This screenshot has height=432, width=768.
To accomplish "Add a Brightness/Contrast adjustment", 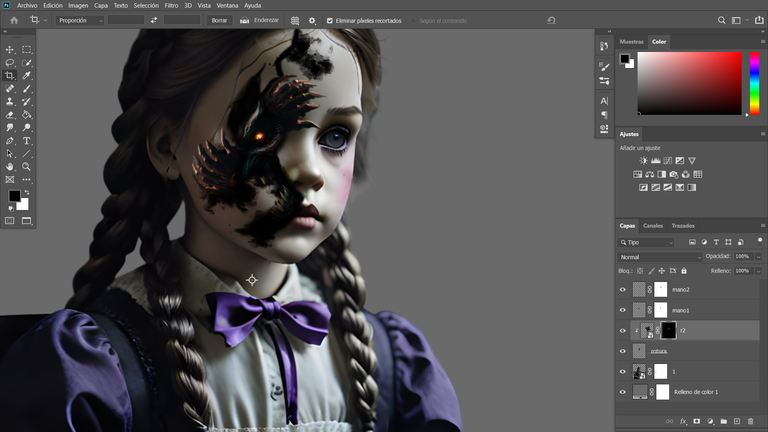I will (644, 161).
